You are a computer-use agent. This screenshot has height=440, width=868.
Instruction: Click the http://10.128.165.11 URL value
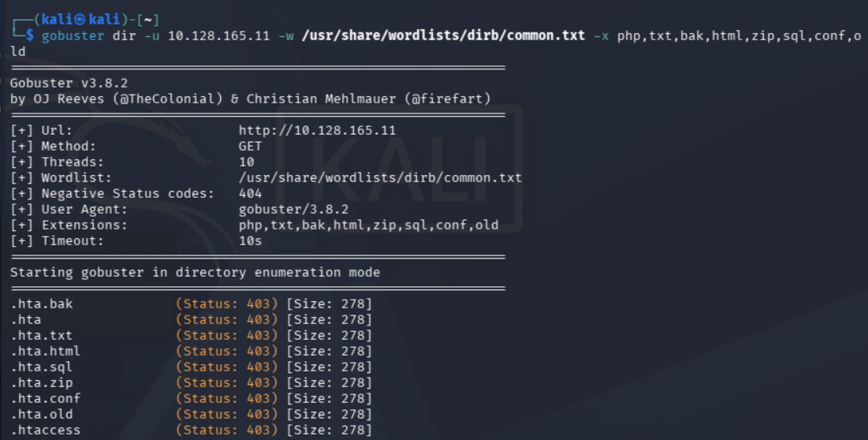317,131
